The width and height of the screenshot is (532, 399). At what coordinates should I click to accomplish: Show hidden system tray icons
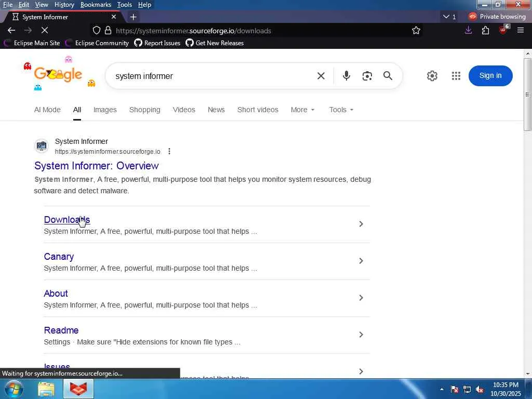pyautogui.click(x=442, y=389)
